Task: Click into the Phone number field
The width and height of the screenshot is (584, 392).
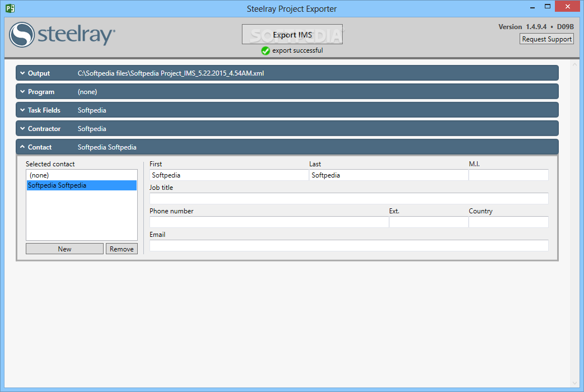Action: (x=269, y=222)
